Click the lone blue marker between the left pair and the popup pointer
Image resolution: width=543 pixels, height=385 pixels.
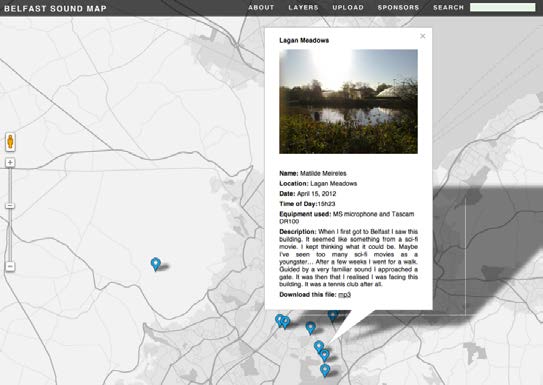point(310,328)
